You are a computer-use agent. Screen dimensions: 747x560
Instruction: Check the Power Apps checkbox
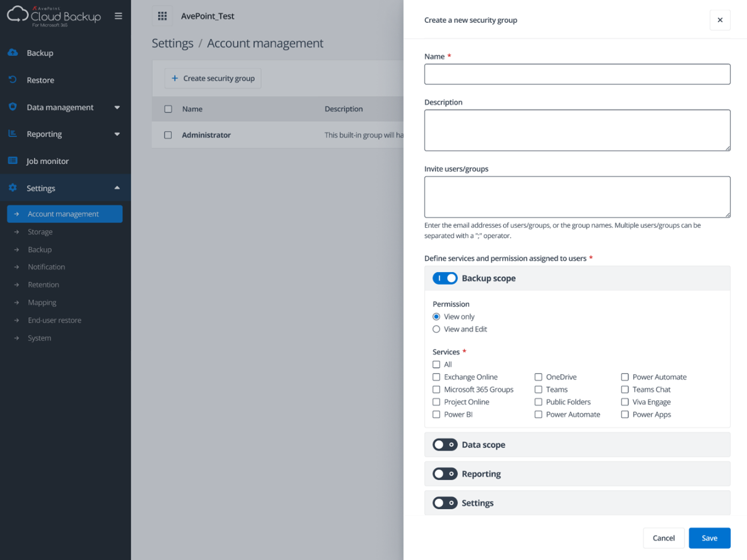(x=625, y=414)
